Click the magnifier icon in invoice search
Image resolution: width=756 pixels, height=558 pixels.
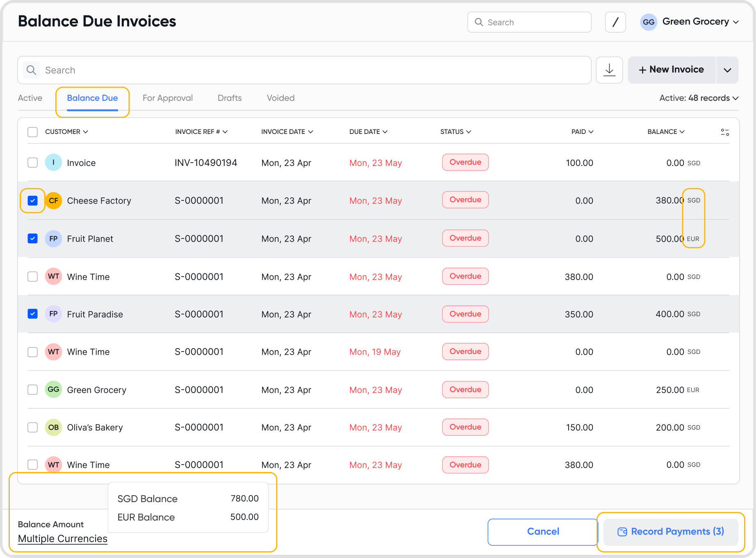pyautogui.click(x=31, y=70)
